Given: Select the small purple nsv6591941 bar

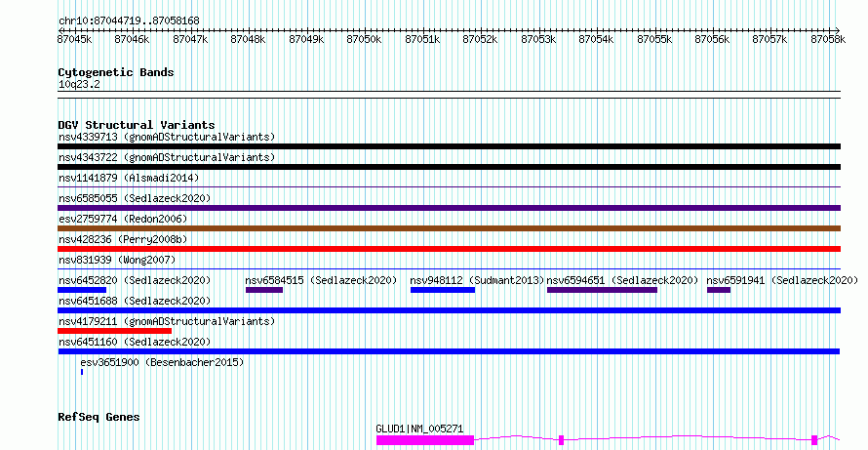Looking at the screenshot, I should (719, 290).
